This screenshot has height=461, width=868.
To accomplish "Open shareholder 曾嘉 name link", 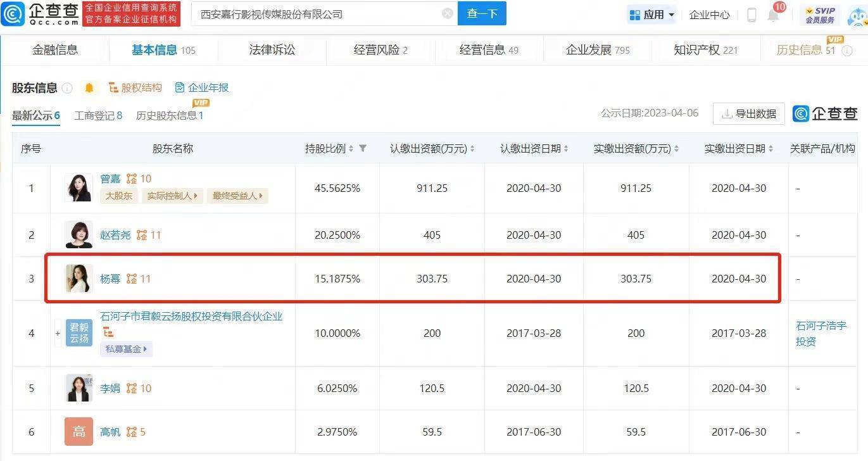I will click(x=110, y=179).
